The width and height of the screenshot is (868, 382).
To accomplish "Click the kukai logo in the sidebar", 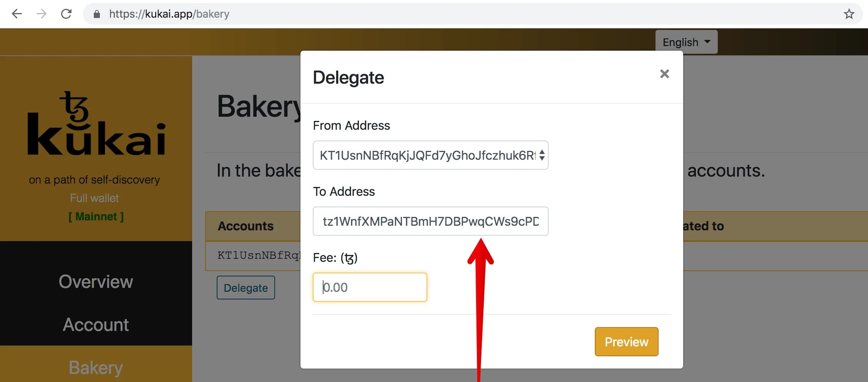I will point(96,124).
